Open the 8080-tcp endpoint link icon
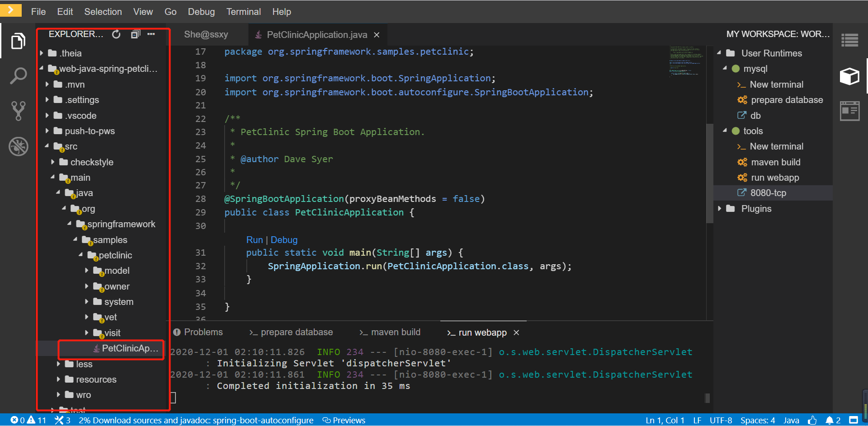The height and width of the screenshot is (426, 868). coord(741,193)
